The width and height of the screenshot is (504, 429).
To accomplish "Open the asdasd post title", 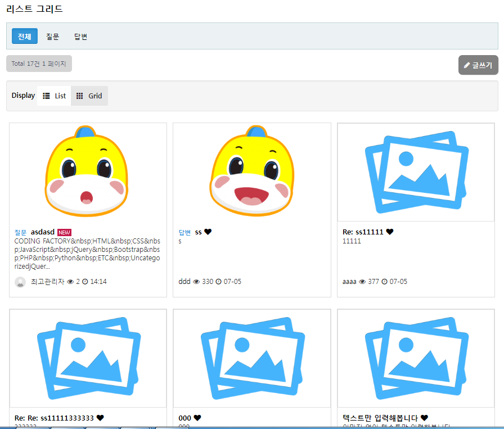I will (x=43, y=232).
